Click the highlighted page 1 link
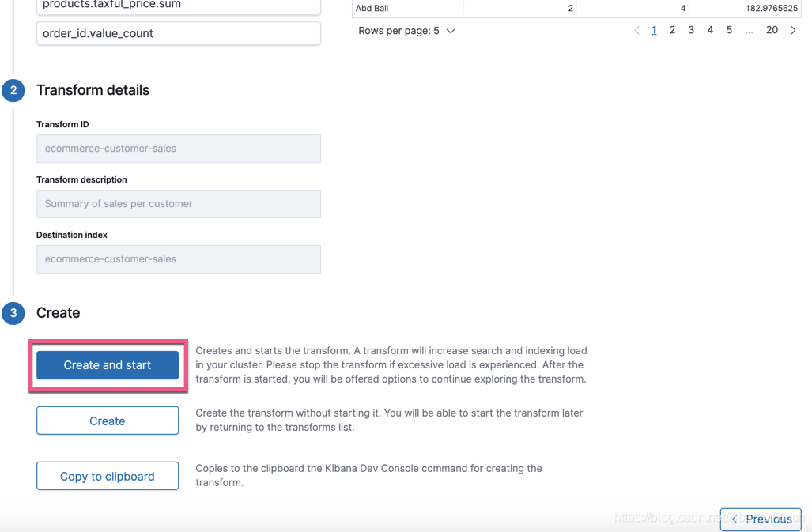 [654, 30]
